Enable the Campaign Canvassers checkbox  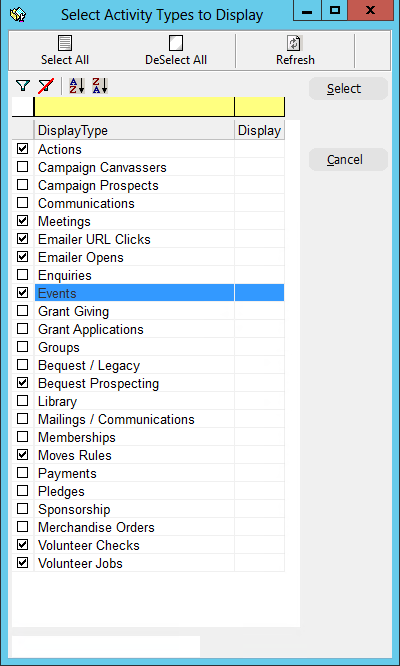23,167
